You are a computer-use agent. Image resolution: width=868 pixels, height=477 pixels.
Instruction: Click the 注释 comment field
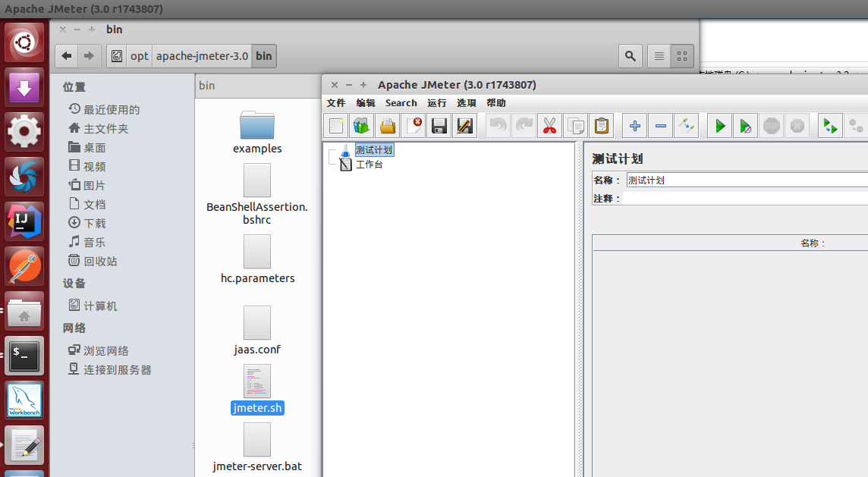coord(745,198)
